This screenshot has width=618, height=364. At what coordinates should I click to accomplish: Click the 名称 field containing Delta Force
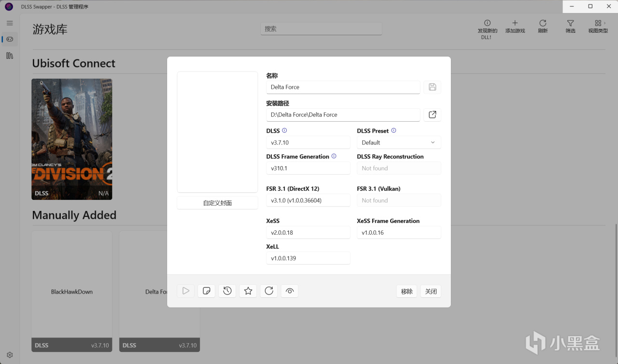pyautogui.click(x=343, y=87)
